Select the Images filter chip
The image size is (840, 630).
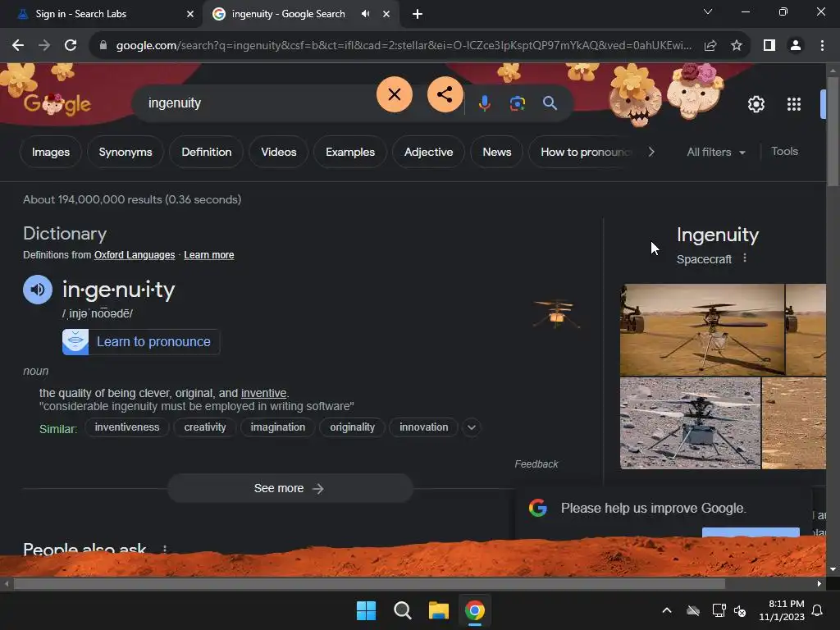pyautogui.click(x=50, y=152)
